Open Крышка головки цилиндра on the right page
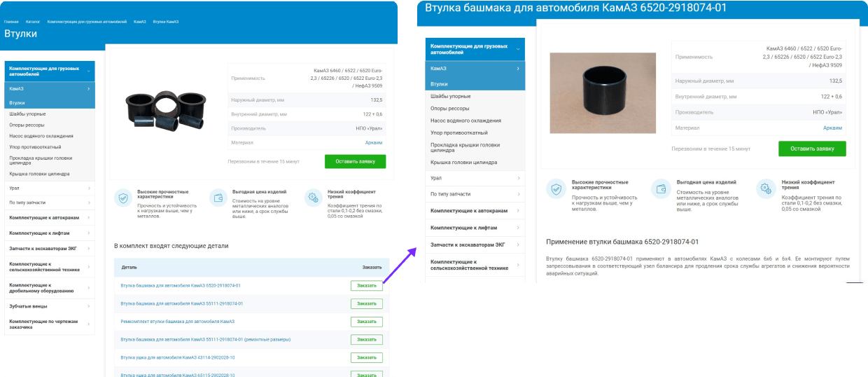 coord(464,163)
